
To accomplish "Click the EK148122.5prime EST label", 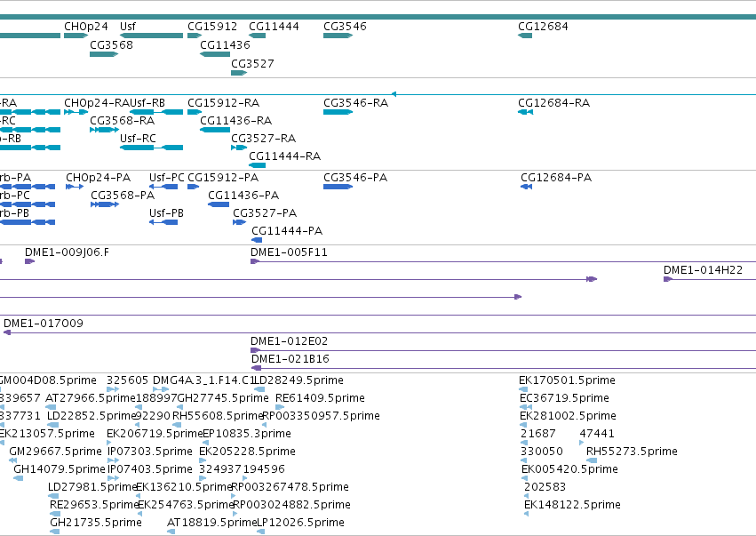I will pos(572,505).
